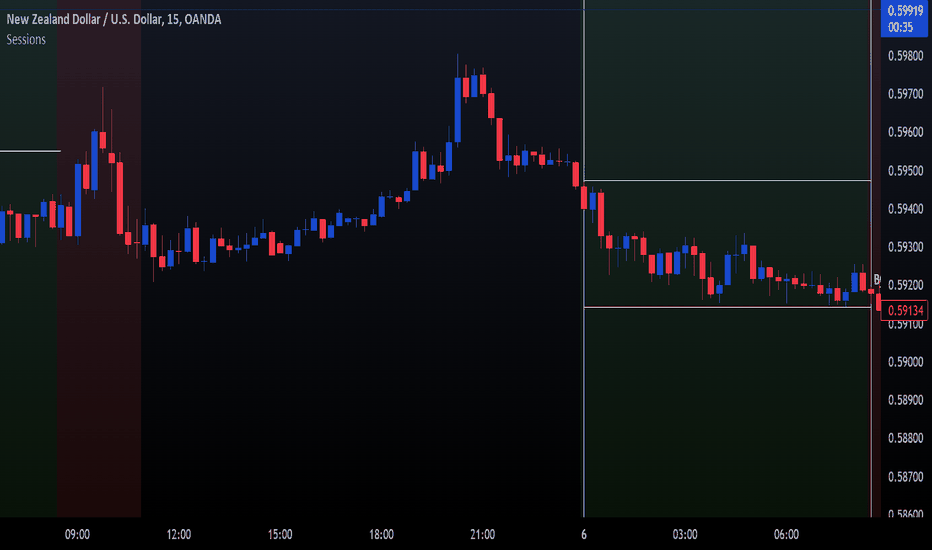The height and width of the screenshot is (550, 932).
Task: Click the 0.59800 price axis label
Action: [x=905, y=56]
